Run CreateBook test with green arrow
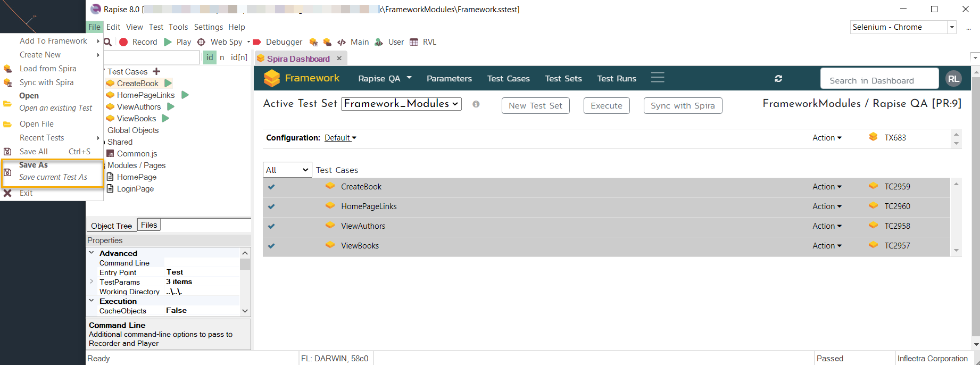Screen dimensions: 980x365 [168, 84]
